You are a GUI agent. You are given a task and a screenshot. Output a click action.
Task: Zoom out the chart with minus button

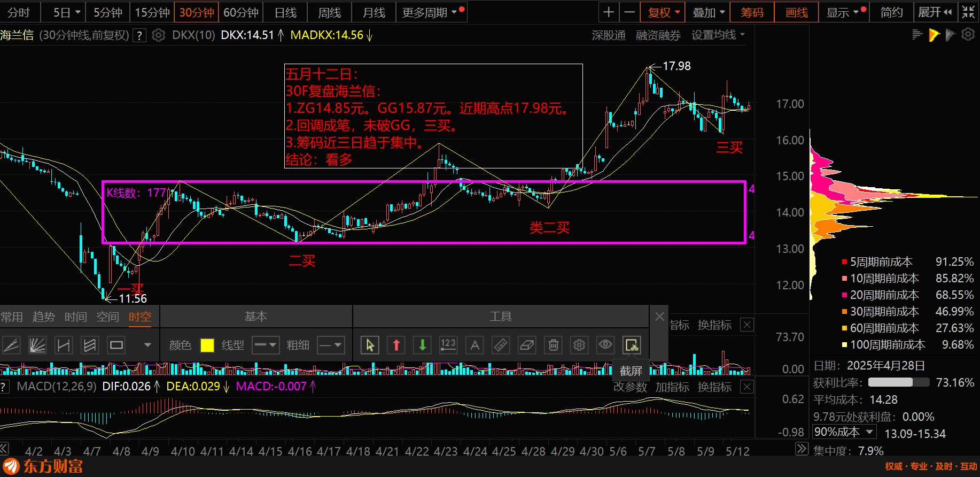point(630,12)
